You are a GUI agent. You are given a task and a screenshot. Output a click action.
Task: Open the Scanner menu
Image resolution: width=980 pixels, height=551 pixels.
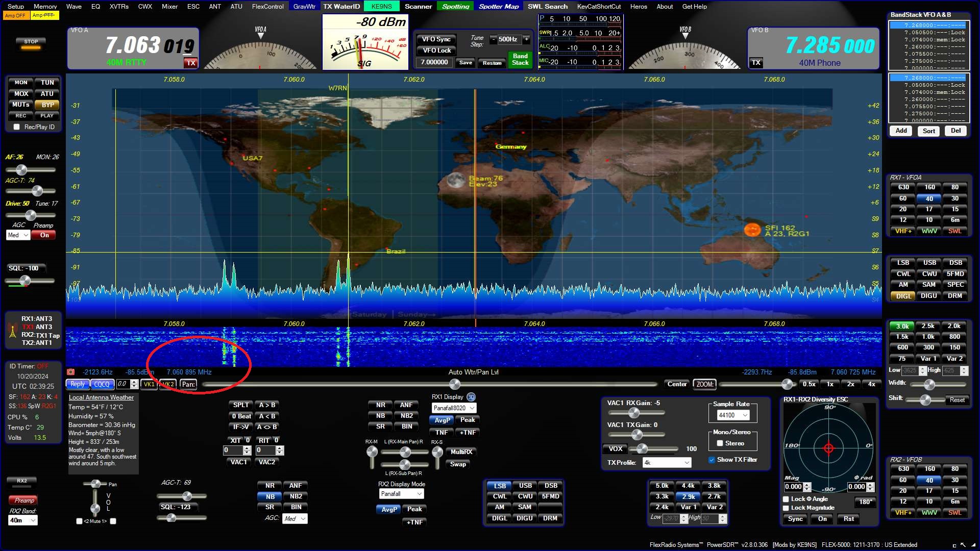pyautogui.click(x=418, y=6)
